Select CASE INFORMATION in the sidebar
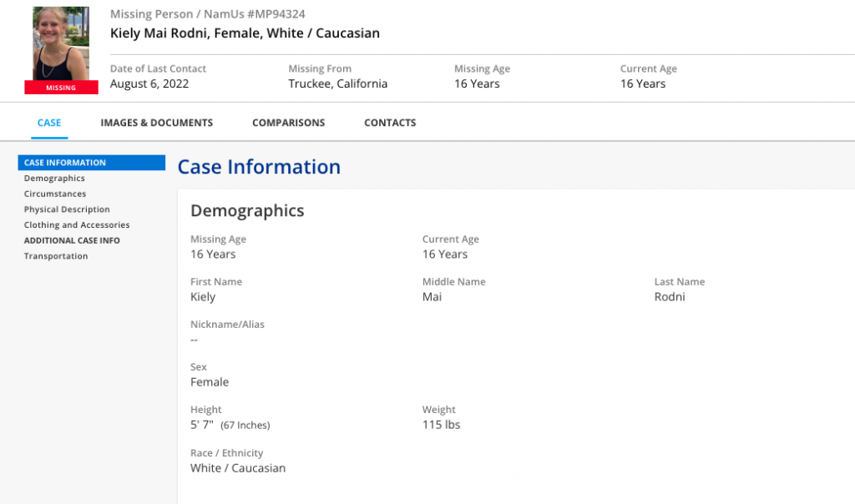 coord(65,163)
